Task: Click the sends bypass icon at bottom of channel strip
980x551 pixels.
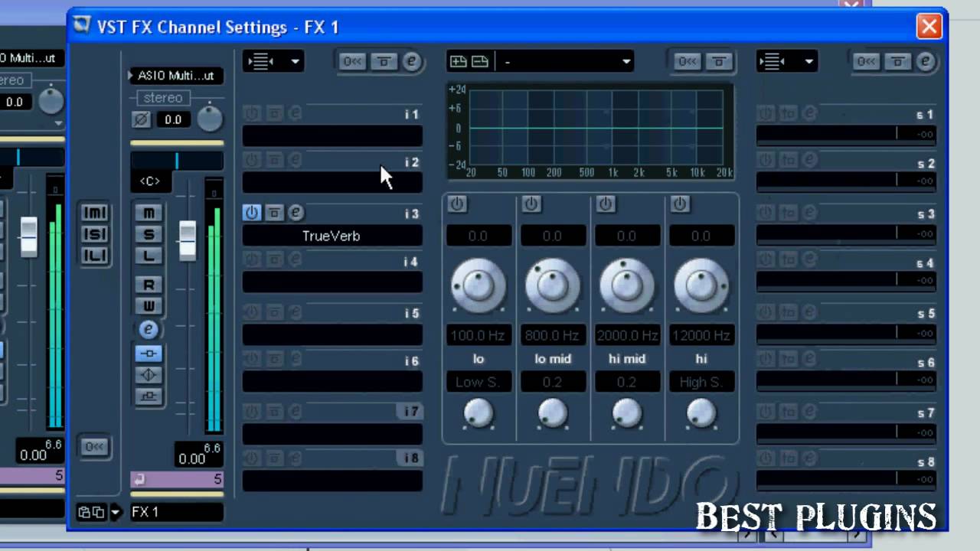Action: [149, 396]
